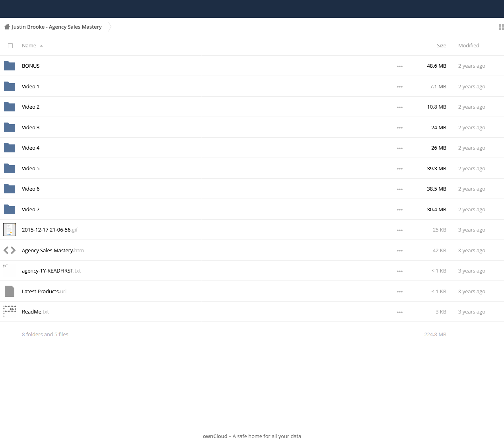Open more actions for 2015-12-17 21-06-56.gif
This screenshot has width=504, height=448.
tap(400, 230)
